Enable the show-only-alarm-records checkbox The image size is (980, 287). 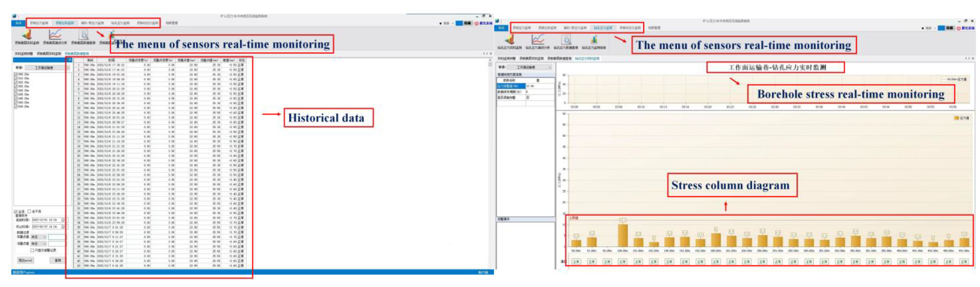pos(32,250)
